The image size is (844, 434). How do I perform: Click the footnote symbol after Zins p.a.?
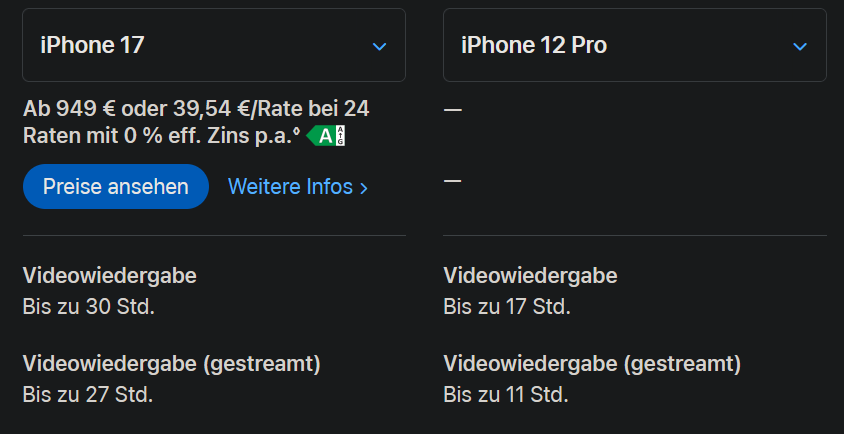tap(298, 131)
